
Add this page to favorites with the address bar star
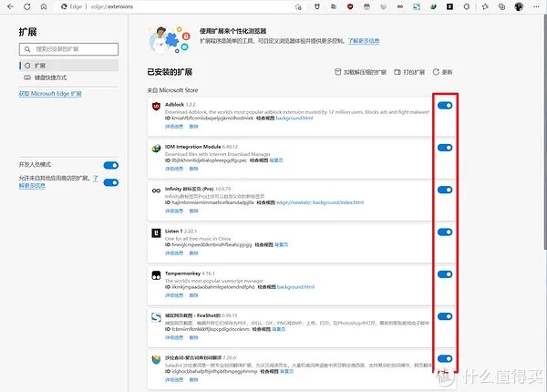pyautogui.click(x=298, y=6)
